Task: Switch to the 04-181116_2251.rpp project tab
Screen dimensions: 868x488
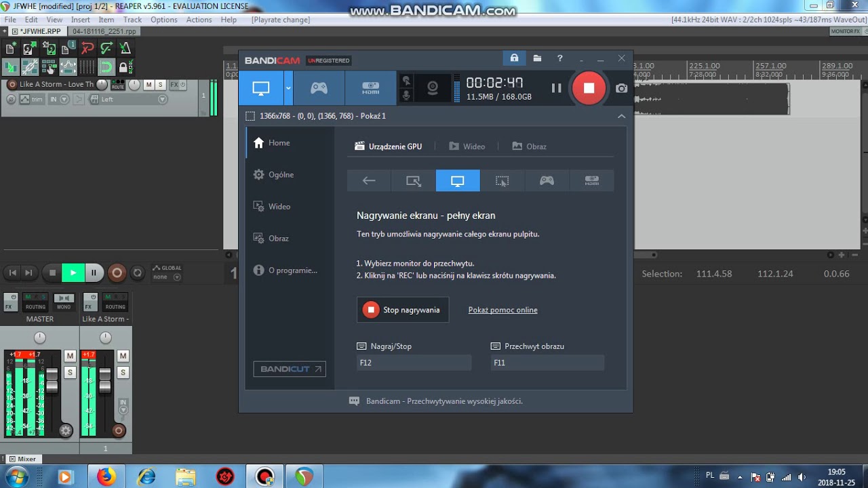Action: [x=104, y=31]
